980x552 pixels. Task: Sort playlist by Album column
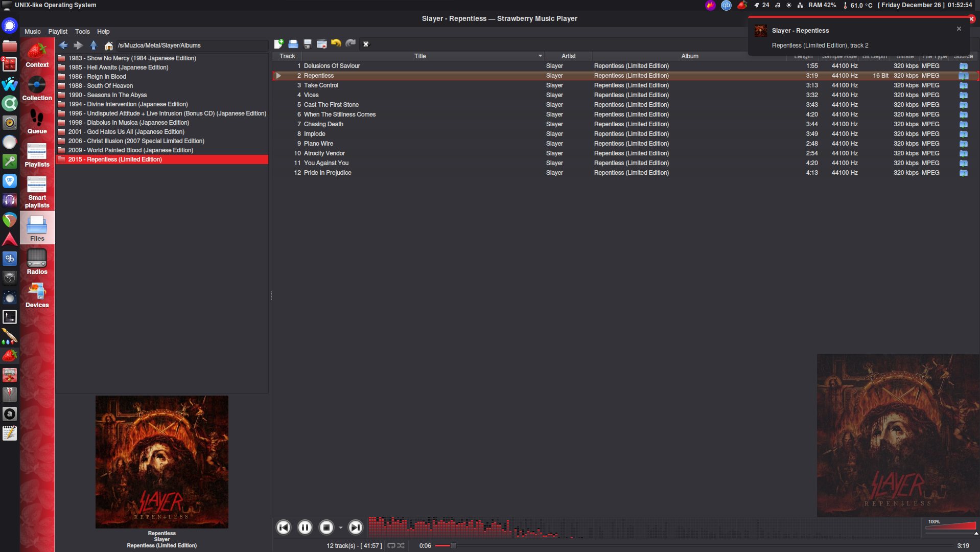pos(690,56)
